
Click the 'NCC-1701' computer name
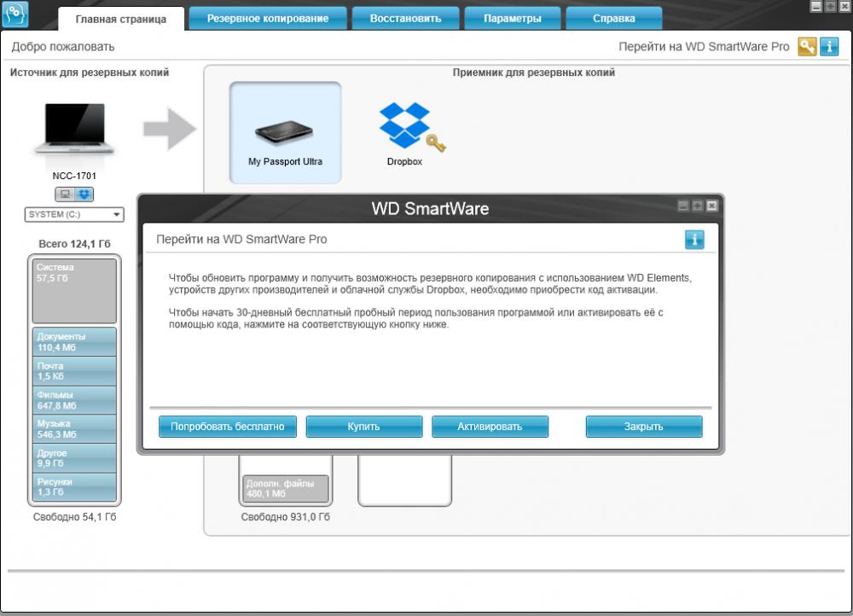[x=74, y=176]
